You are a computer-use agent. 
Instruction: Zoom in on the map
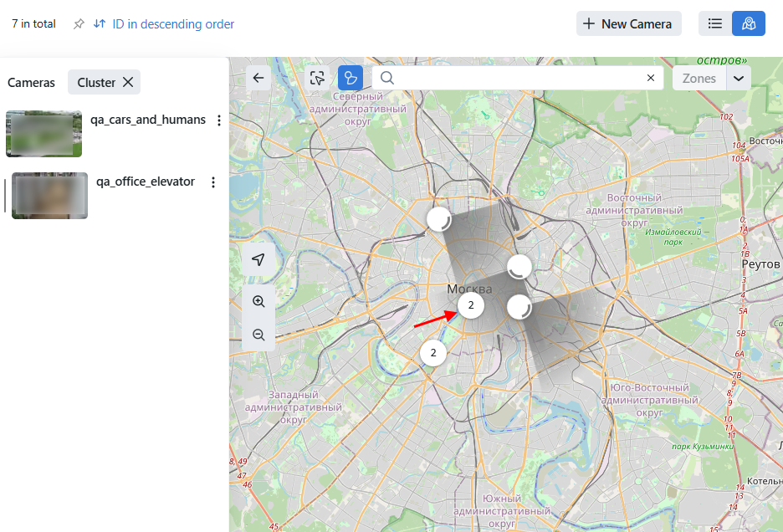[258, 301]
